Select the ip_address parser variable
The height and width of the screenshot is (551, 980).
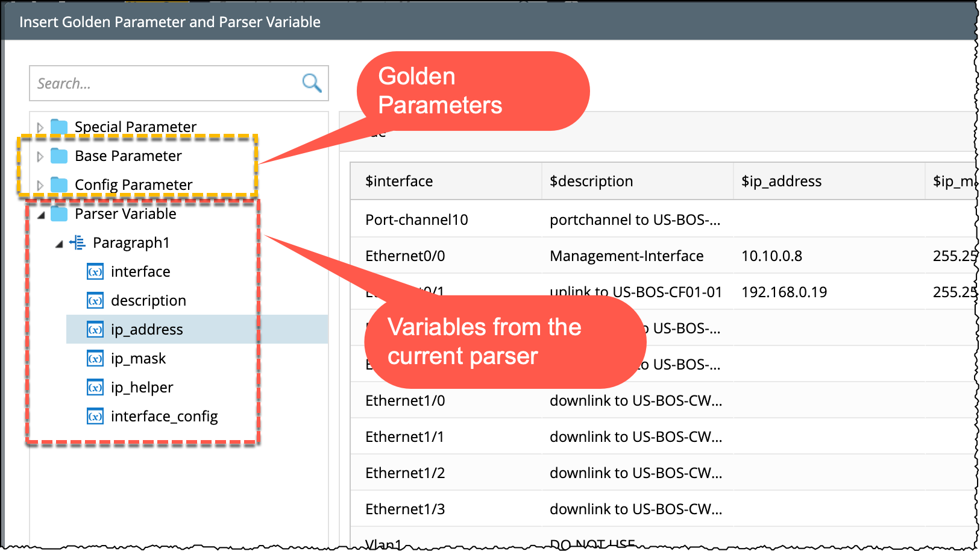click(147, 330)
